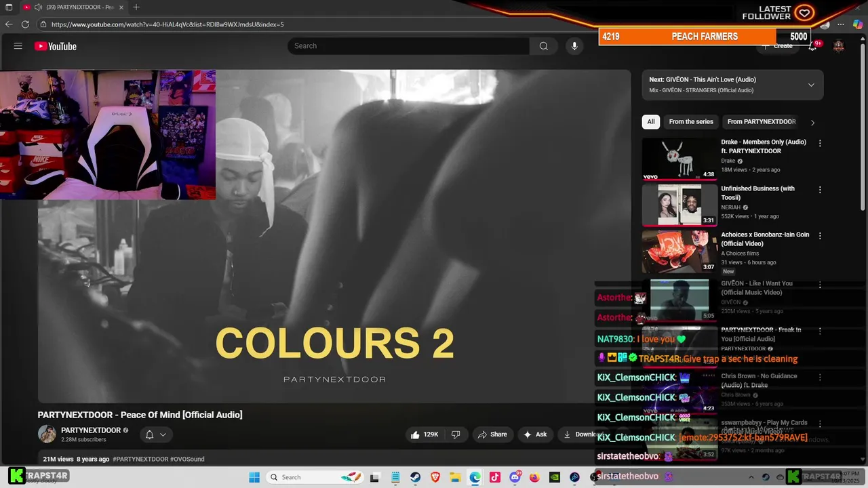Click the Windows taskbar search box
868x488 pixels.
(x=315, y=477)
